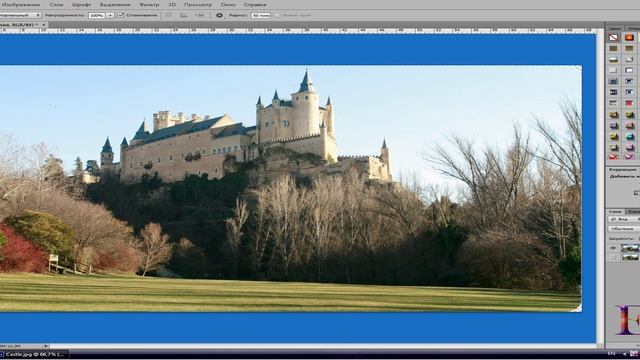The height and width of the screenshot is (360, 640).
Task: Apply the orange glowing style swatch
Action: pyautogui.click(x=629, y=38)
